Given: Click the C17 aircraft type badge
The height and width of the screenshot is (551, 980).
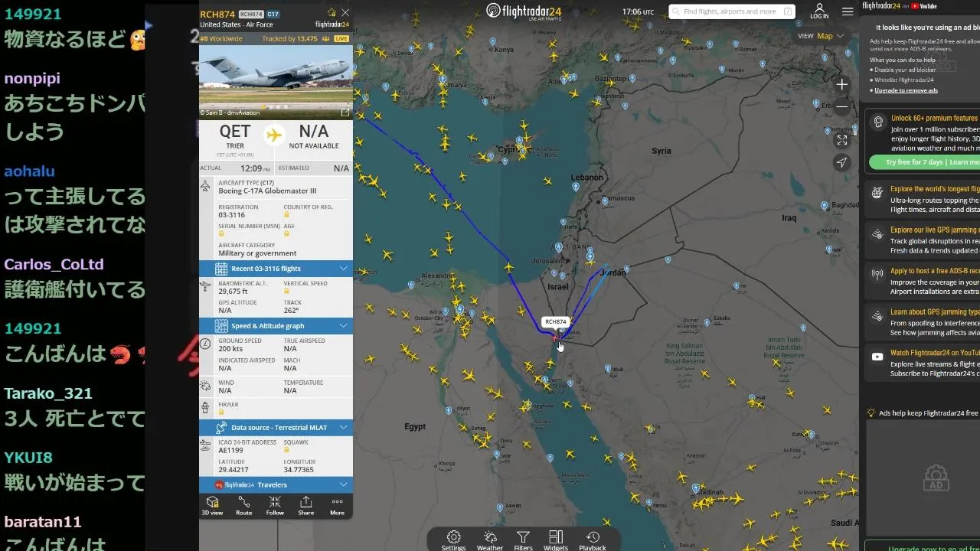Looking at the screenshot, I should pos(273,14).
